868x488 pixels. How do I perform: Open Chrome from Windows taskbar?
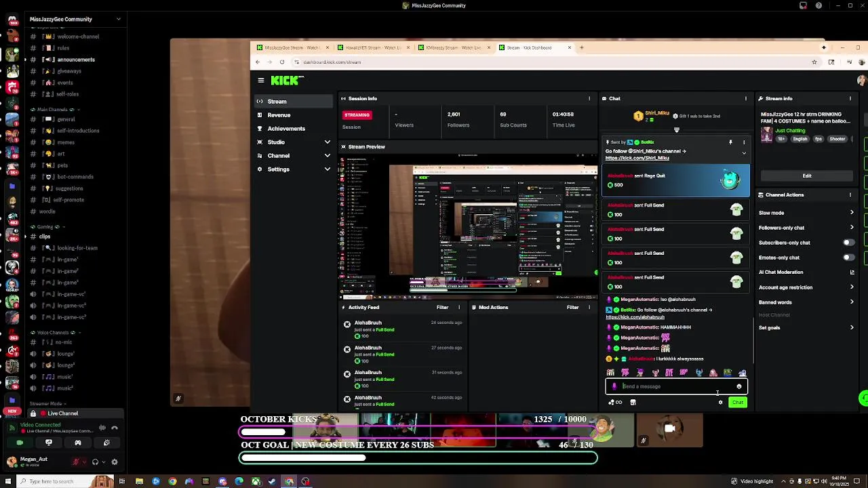172,481
